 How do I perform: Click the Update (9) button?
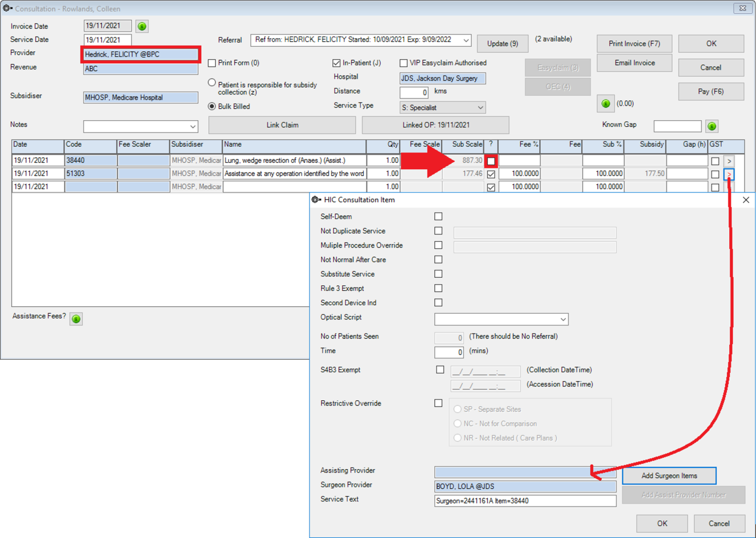click(503, 44)
